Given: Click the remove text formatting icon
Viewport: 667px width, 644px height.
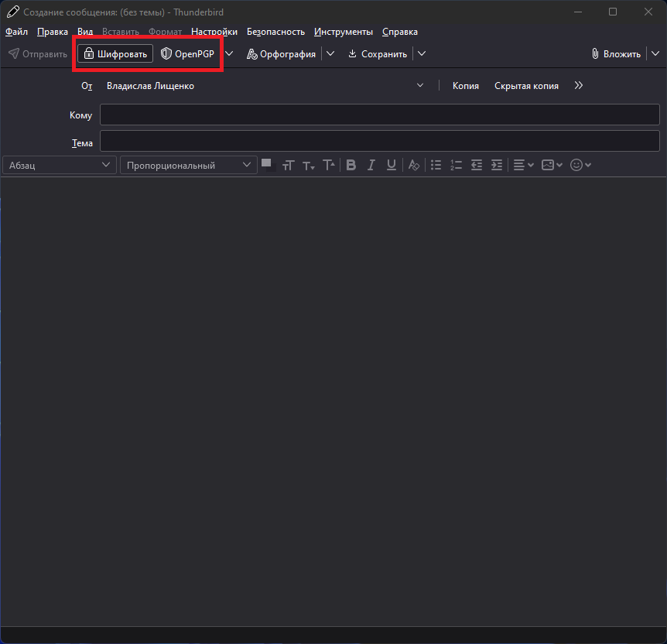Looking at the screenshot, I should click(x=413, y=165).
